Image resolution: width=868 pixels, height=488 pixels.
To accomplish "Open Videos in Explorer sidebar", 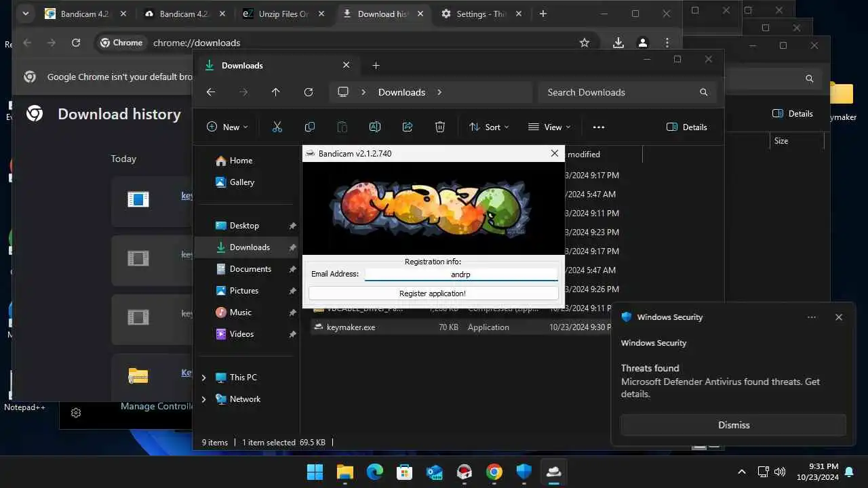I will [242, 334].
